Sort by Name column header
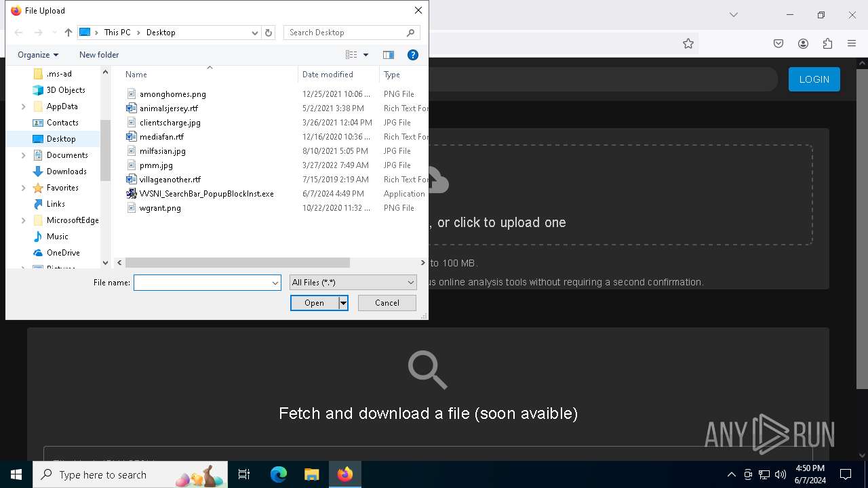Viewport: 868px width, 488px height. [x=136, y=75]
